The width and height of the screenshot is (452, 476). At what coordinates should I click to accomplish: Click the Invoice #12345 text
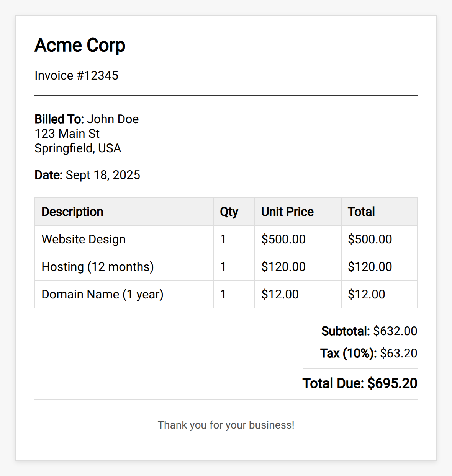76,75
